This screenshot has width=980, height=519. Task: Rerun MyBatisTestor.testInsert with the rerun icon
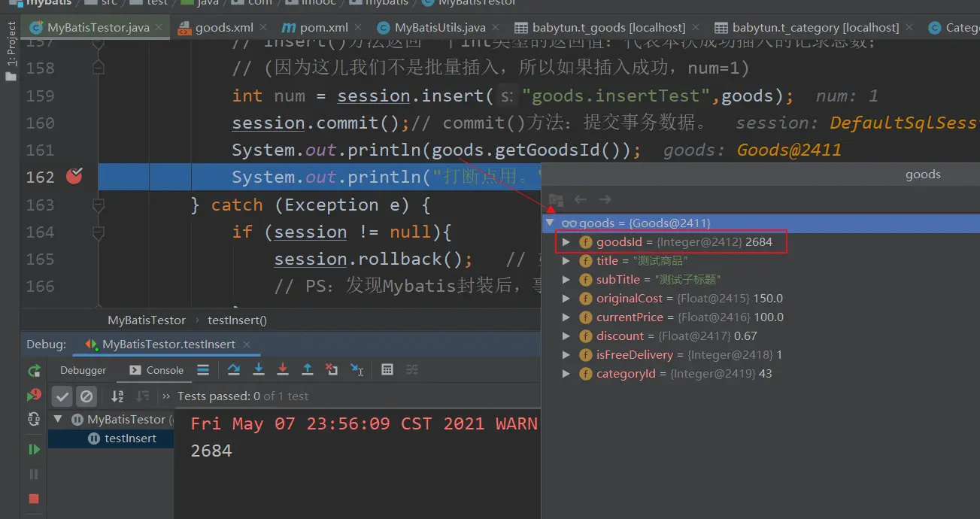click(34, 370)
